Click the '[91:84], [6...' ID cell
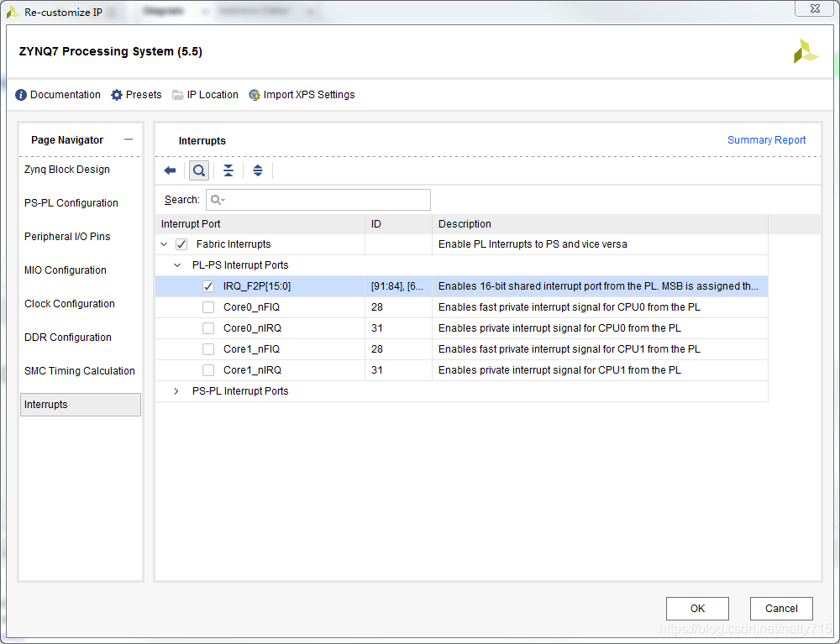 pyautogui.click(x=397, y=286)
